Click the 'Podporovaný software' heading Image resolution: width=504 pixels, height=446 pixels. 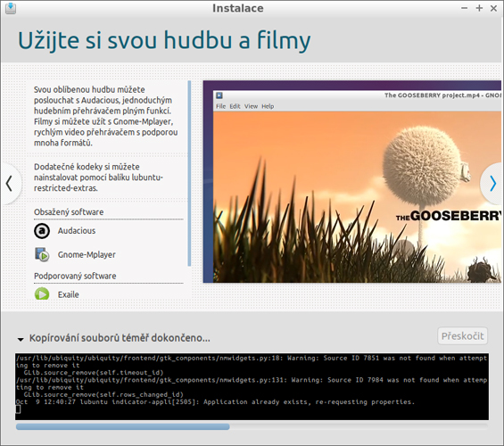(x=75, y=276)
